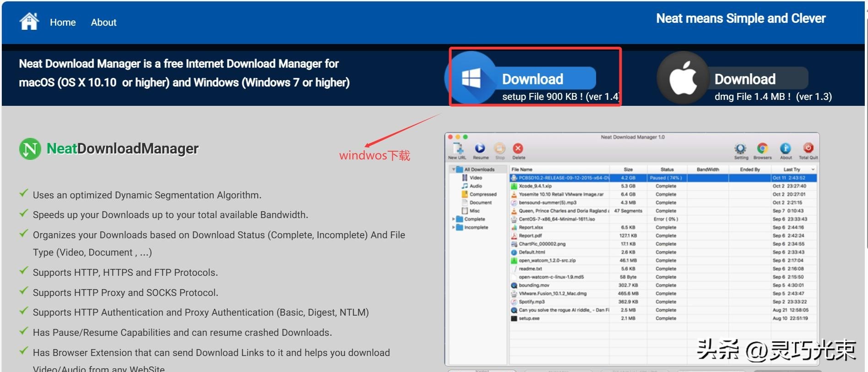Click the red Delete toolbar icon
This screenshot has height=372, width=868.
(x=518, y=149)
